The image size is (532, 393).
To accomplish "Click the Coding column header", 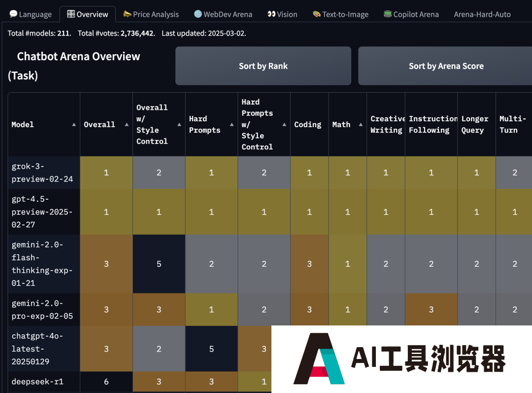I will 309,125.
